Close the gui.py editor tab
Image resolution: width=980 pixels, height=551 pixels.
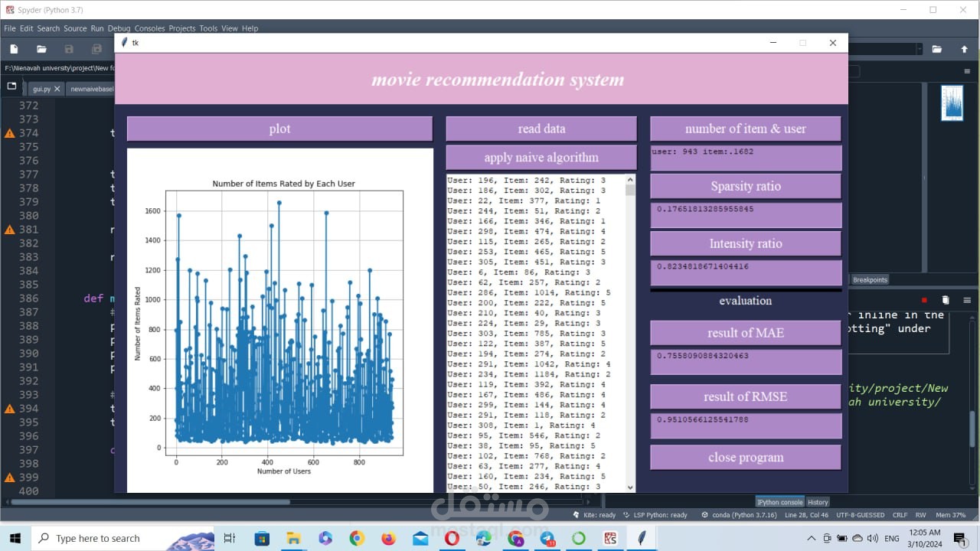(x=57, y=89)
